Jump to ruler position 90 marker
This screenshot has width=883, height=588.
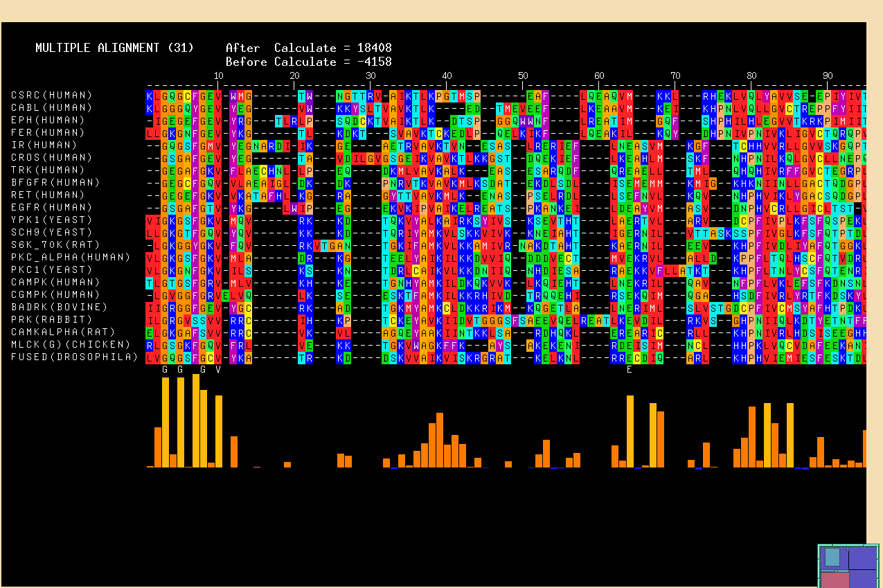(x=828, y=76)
